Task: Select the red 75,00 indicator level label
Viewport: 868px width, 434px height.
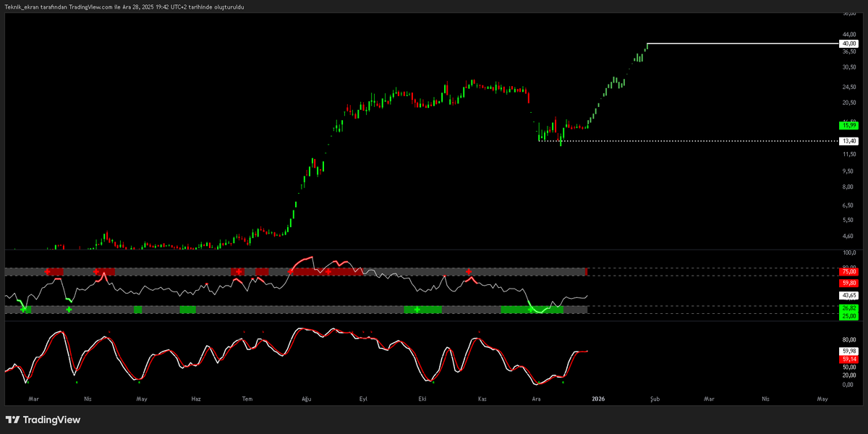Action: click(848, 272)
